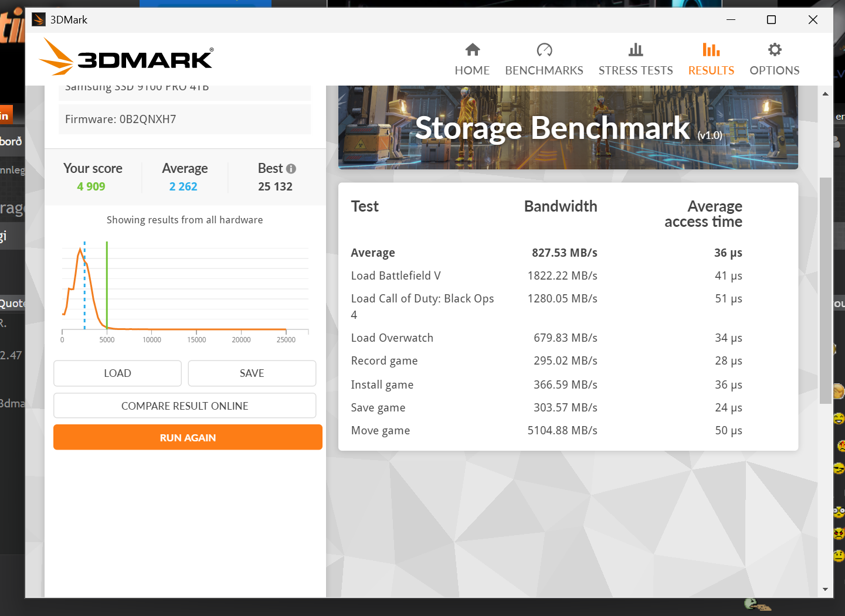
Task: Click the average score 2 262 link
Action: coord(183,186)
